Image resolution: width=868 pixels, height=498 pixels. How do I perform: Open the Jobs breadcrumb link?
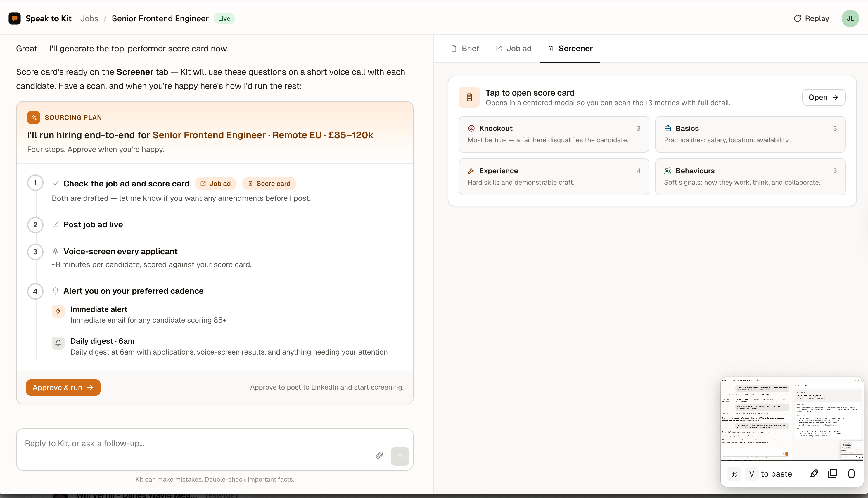tap(89, 18)
